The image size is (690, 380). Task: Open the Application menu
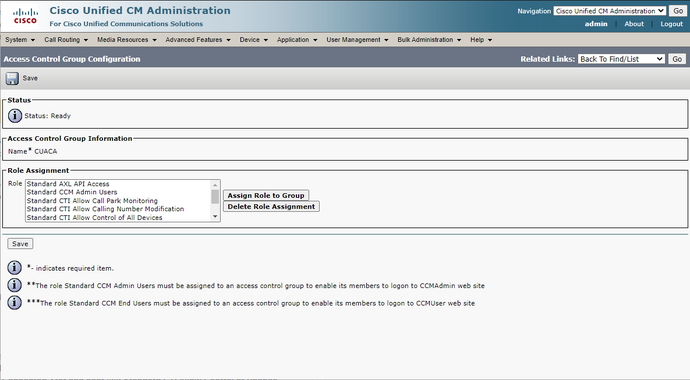[297, 40]
